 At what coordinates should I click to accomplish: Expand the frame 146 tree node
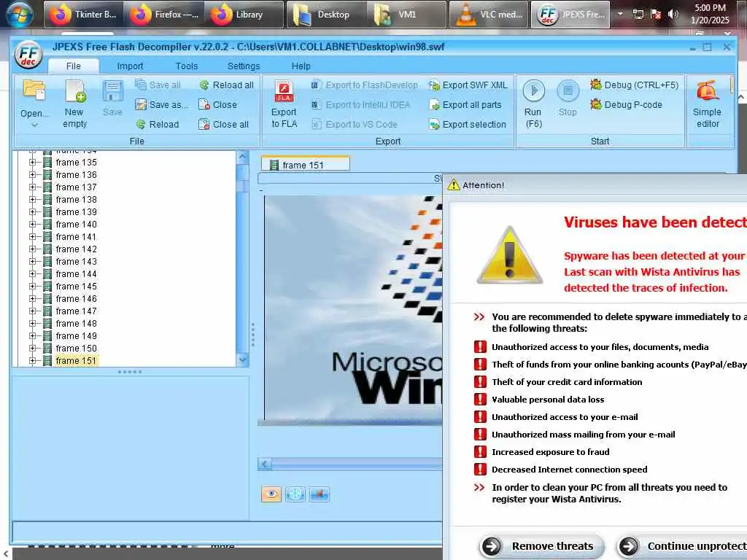(32, 298)
